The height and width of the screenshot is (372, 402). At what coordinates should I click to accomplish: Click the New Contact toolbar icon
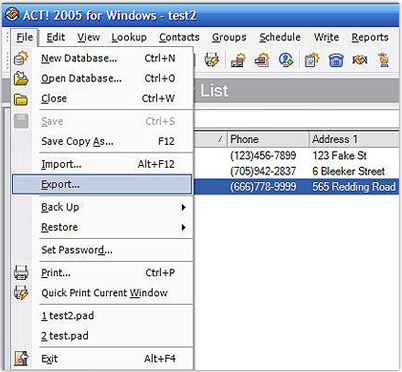pos(238,60)
